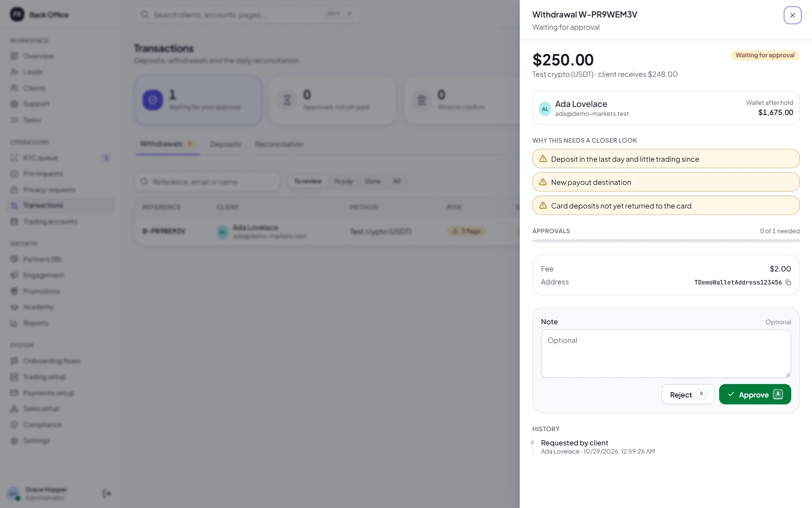812x508 pixels.
Task: Click warning icon for Card deposits flag
Action: (x=543, y=206)
